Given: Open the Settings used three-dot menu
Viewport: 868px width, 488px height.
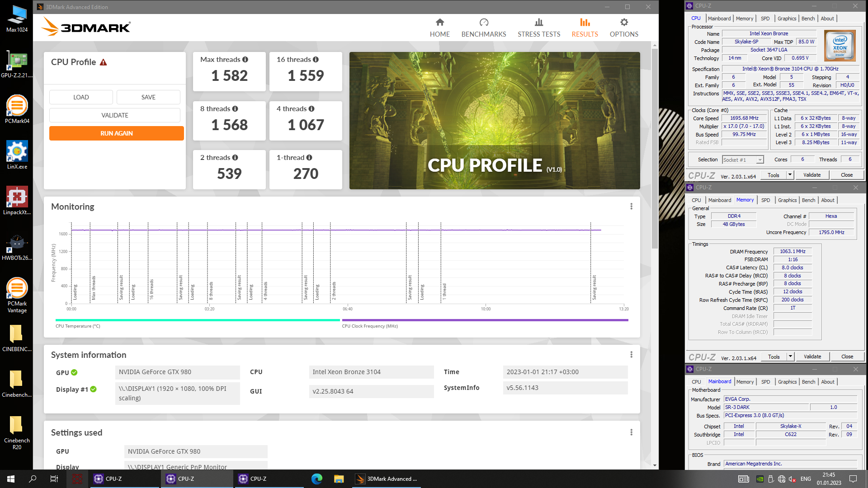Looking at the screenshot, I should coord(631,432).
